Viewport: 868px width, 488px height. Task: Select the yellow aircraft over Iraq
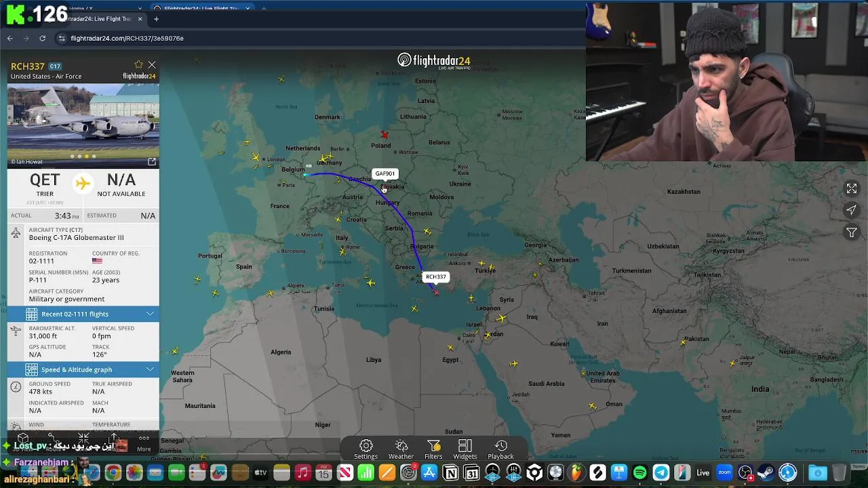pyautogui.click(x=501, y=318)
